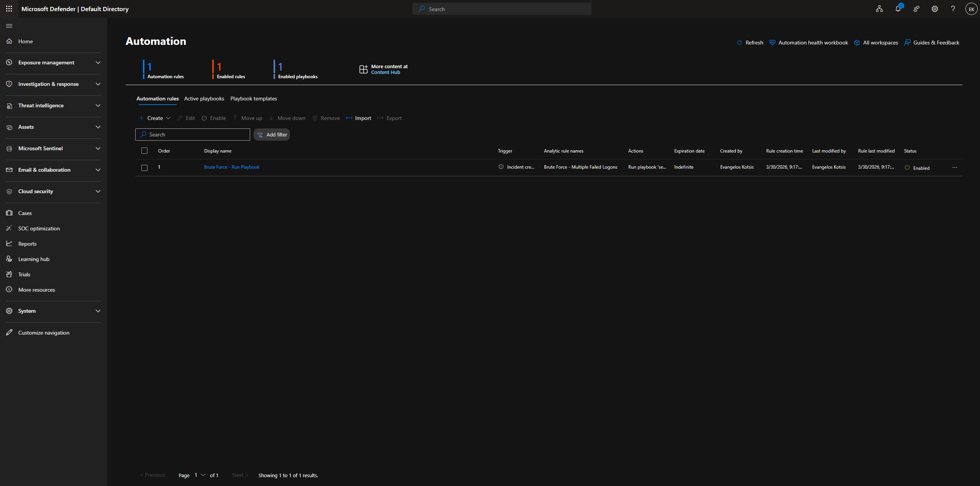Viewport: 980px width, 486px height.
Task: Open Automation health workbook
Action: point(808,43)
